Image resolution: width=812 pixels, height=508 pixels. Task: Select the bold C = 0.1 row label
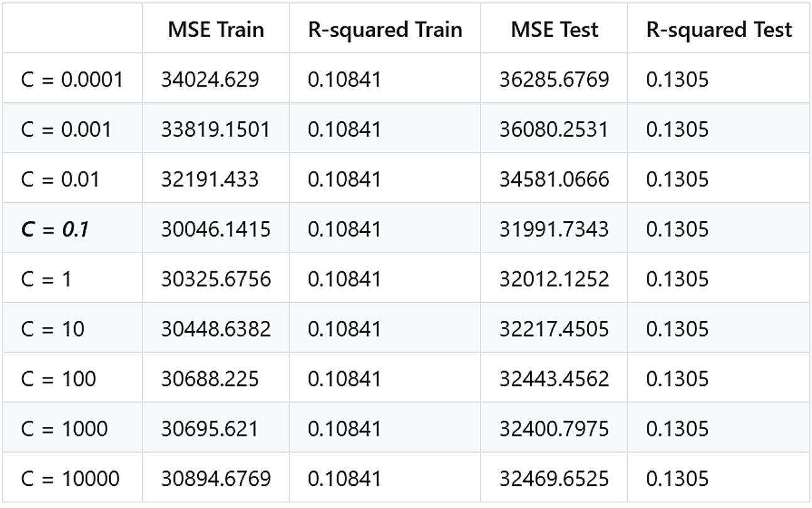[54, 229]
